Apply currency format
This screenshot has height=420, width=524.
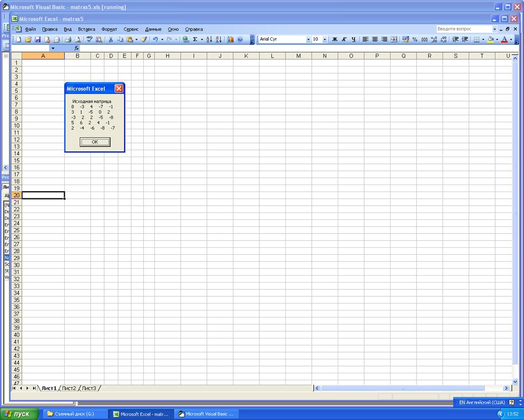click(405, 40)
